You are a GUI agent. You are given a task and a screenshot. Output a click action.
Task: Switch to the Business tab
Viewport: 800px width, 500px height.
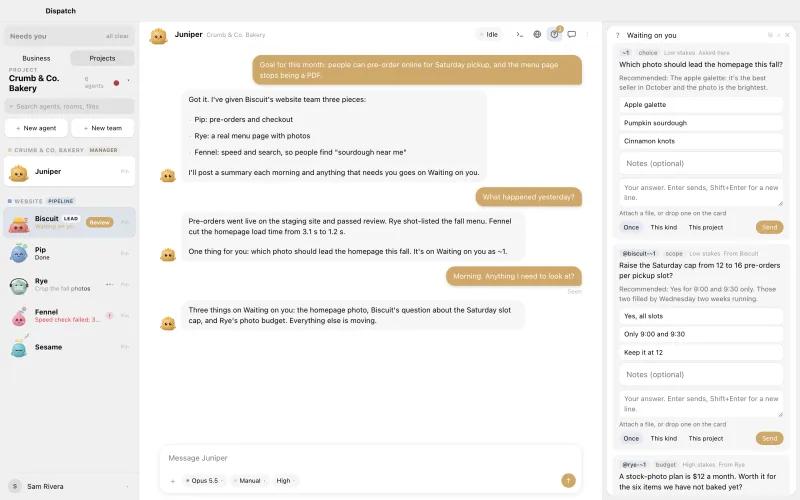(36, 58)
